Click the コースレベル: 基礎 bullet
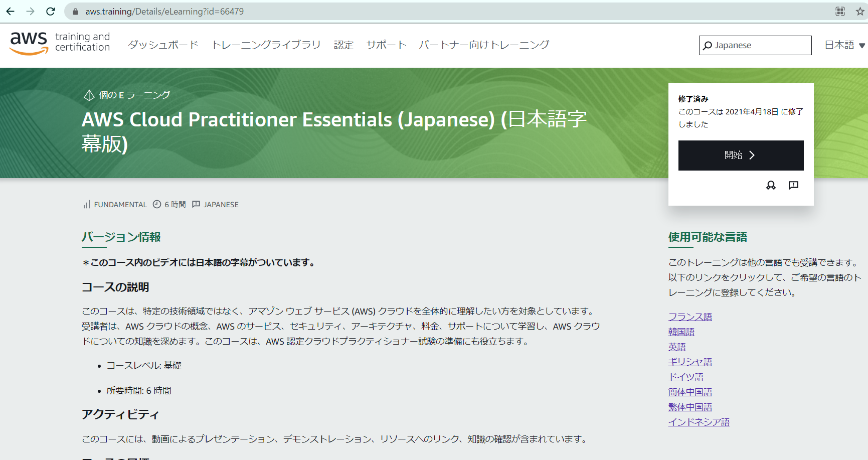Screen dimensions: 868x460 144,366
